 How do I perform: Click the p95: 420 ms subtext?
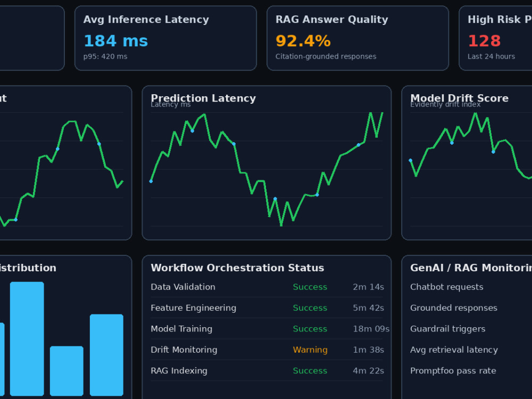pyautogui.click(x=105, y=56)
